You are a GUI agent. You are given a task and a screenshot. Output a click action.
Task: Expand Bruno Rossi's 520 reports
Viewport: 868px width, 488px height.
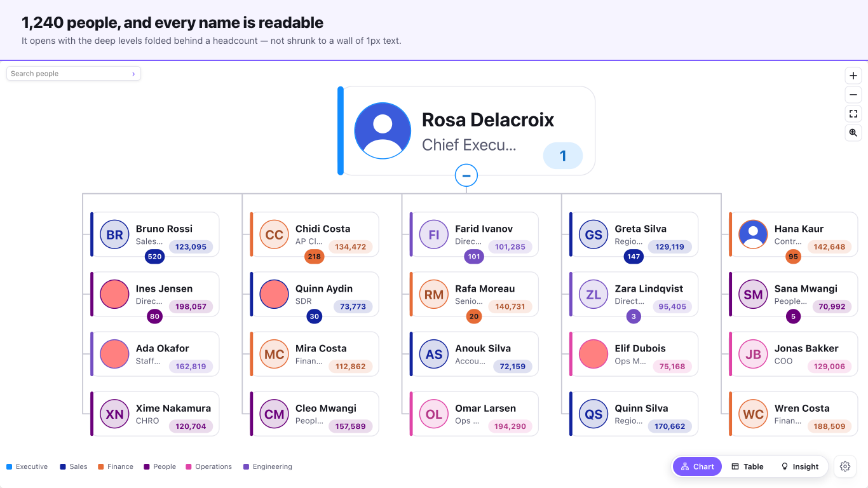click(154, 257)
